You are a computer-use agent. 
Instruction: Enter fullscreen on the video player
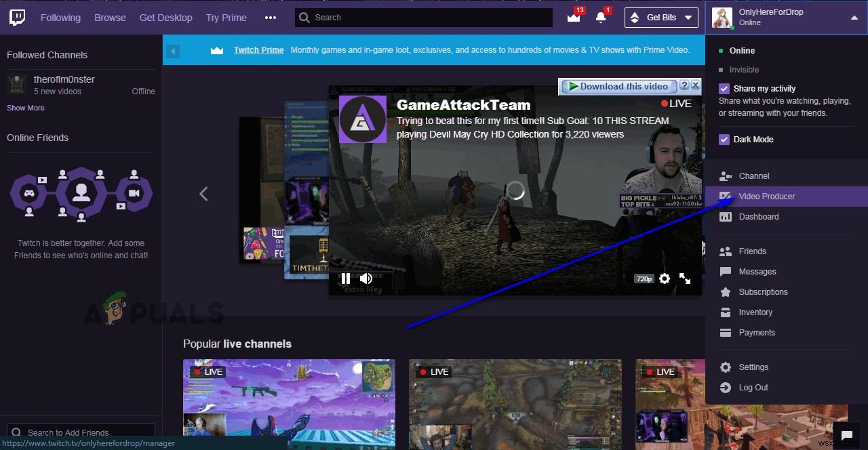(685, 278)
